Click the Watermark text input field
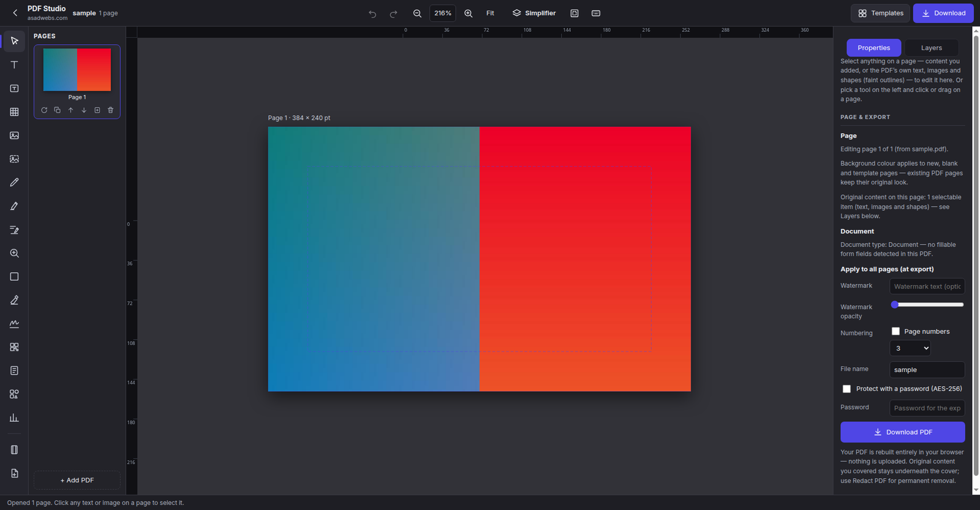980x510 pixels. [927, 286]
